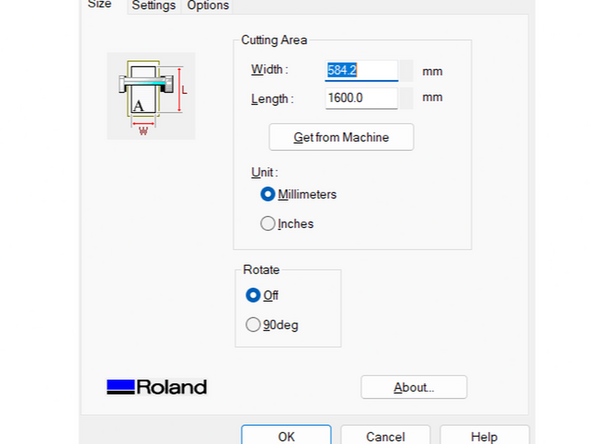Click the Width input field

coord(361,71)
